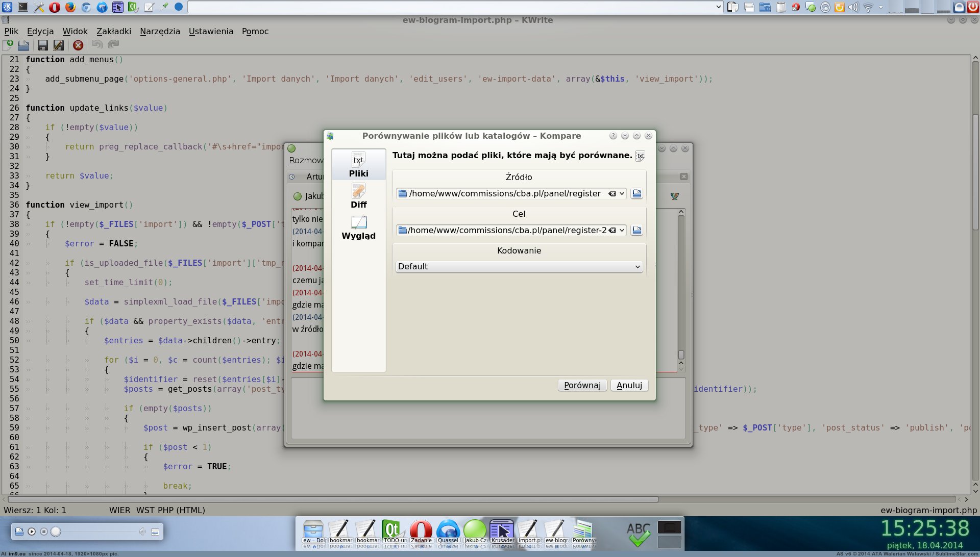Click the red Close document icon

[78, 45]
